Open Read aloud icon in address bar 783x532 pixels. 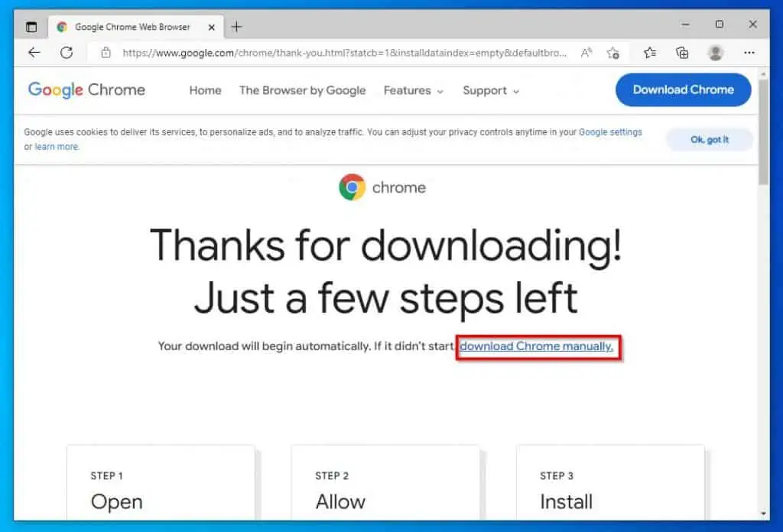click(x=586, y=53)
